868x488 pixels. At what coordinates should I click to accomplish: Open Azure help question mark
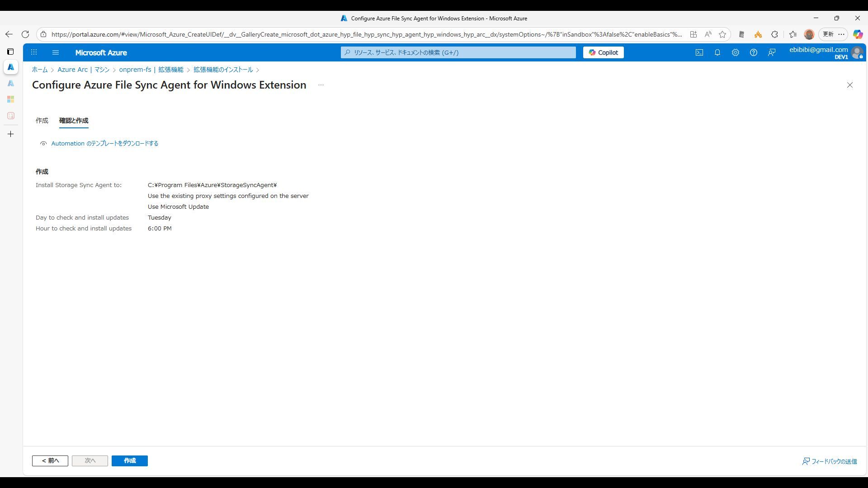point(753,52)
